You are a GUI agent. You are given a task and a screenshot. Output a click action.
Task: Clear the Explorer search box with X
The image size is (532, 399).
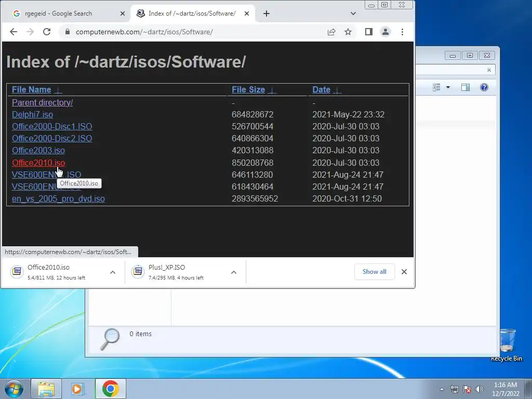[489, 70]
